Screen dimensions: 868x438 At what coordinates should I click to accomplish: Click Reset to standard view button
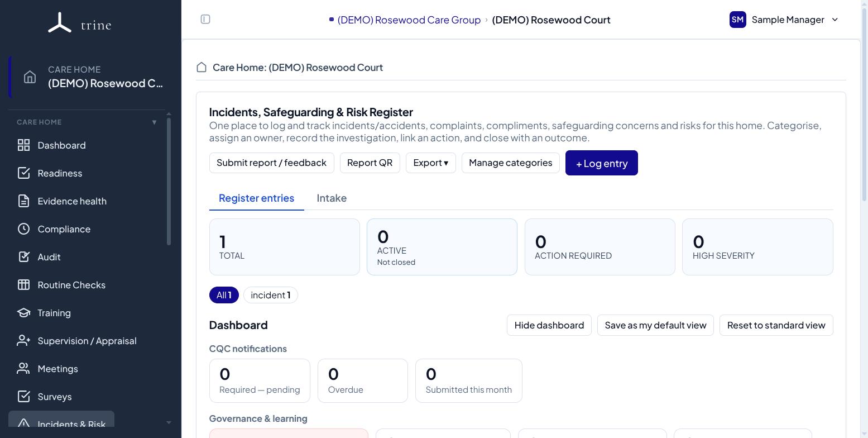point(776,325)
